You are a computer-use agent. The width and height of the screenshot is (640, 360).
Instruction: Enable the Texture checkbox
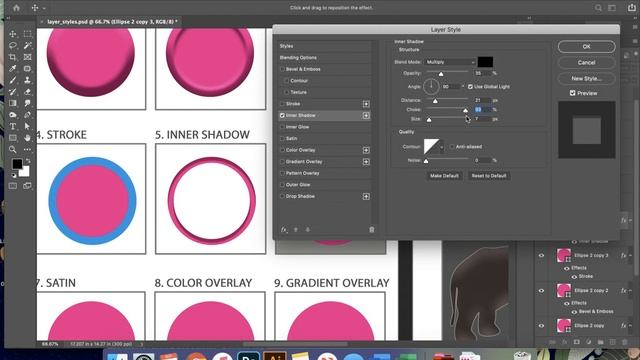pos(287,92)
